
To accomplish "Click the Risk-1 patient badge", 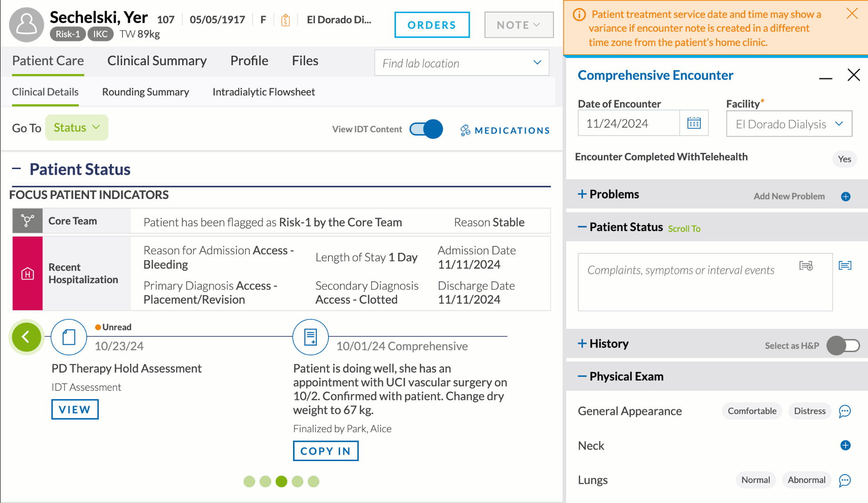I will (x=68, y=34).
